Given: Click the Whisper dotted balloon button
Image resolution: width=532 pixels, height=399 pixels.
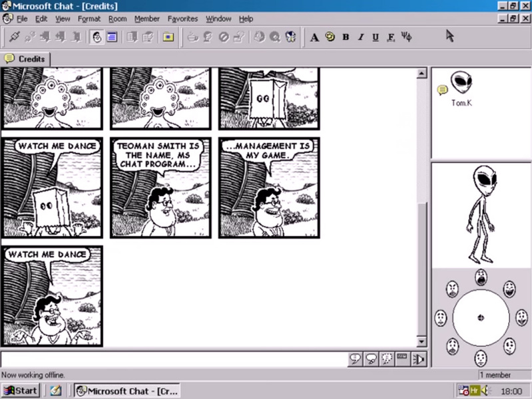Looking at the screenshot, I should 386,359.
